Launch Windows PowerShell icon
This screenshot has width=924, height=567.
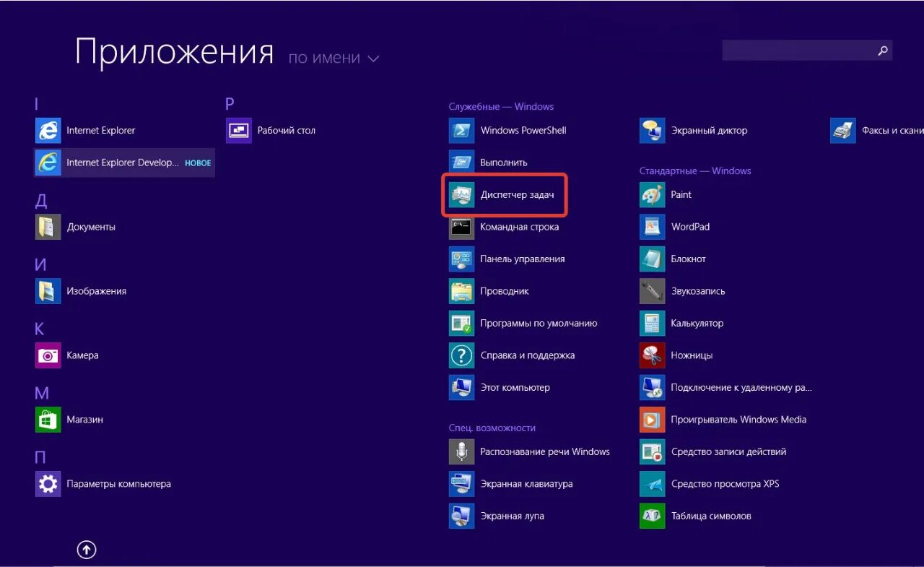pyautogui.click(x=461, y=131)
